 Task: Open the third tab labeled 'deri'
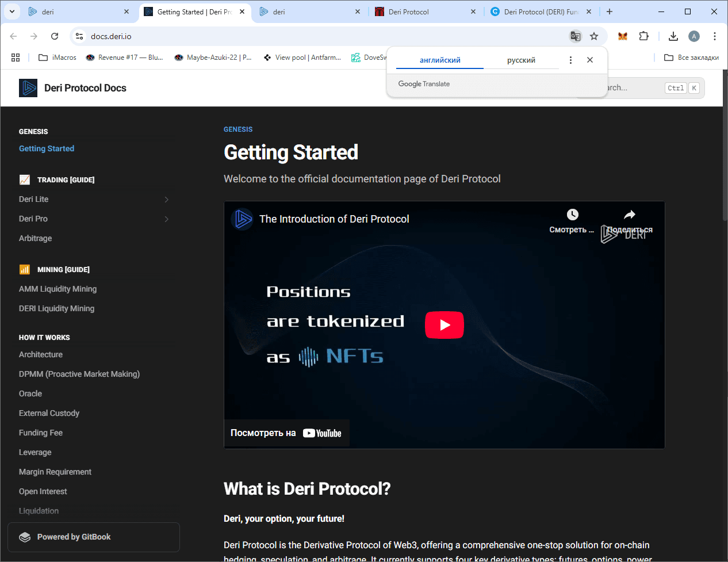[310, 12]
